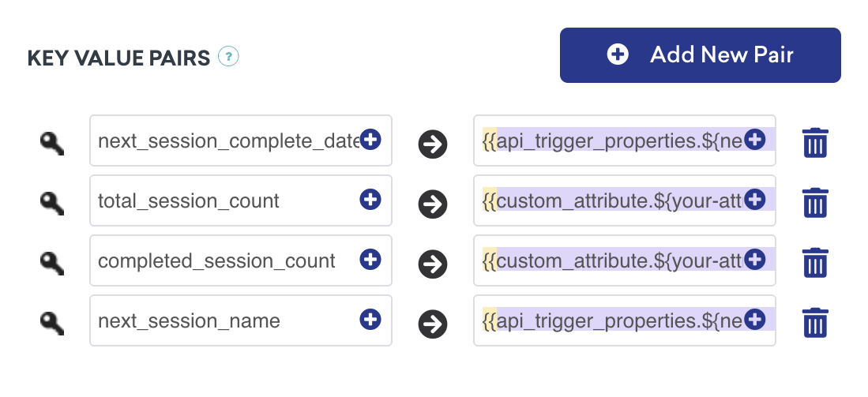Click the Add New Pair button
Image resolution: width=868 pixels, height=397 pixels.
click(700, 55)
